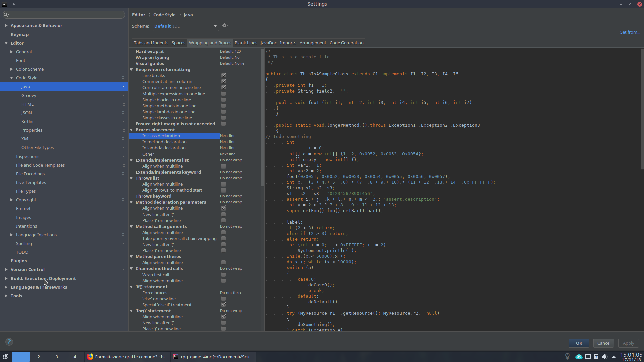Switch to the Firefox window in the taskbar
This screenshot has height=362, width=644.
pos(128,357)
